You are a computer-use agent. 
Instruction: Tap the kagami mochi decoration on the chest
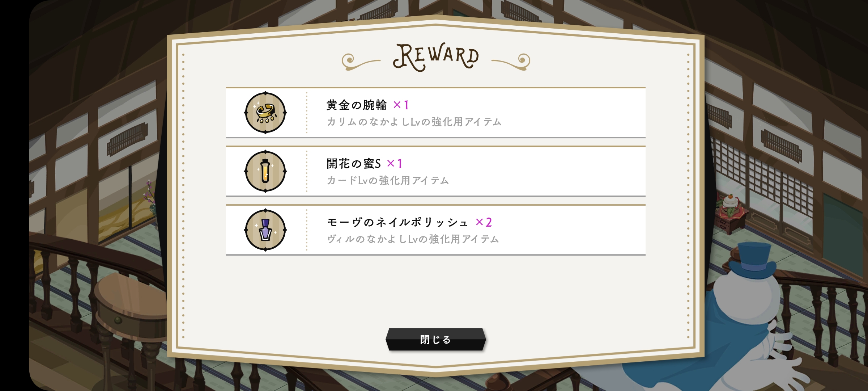click(x=731, y=203)
